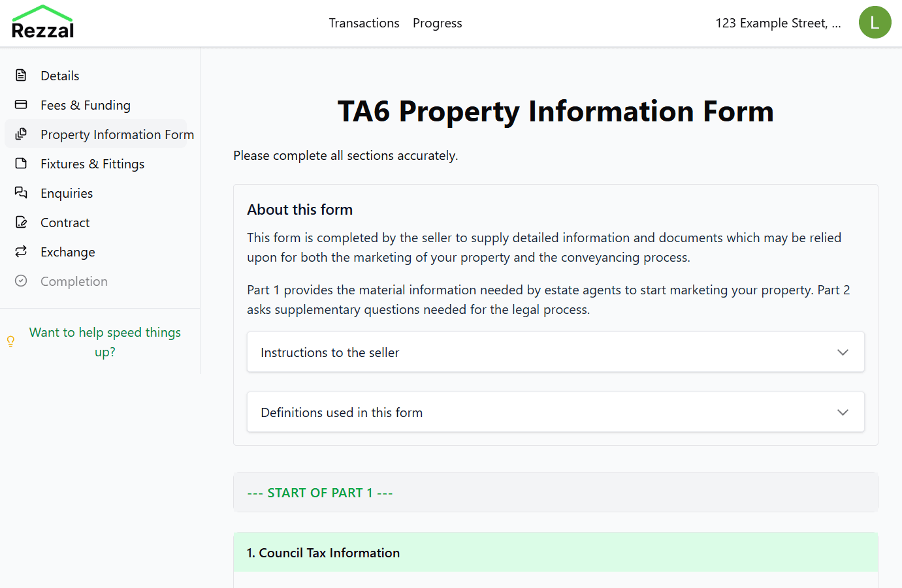Expand Definitions used in this form
Screen dimensions: 902x588
point(342,412)
